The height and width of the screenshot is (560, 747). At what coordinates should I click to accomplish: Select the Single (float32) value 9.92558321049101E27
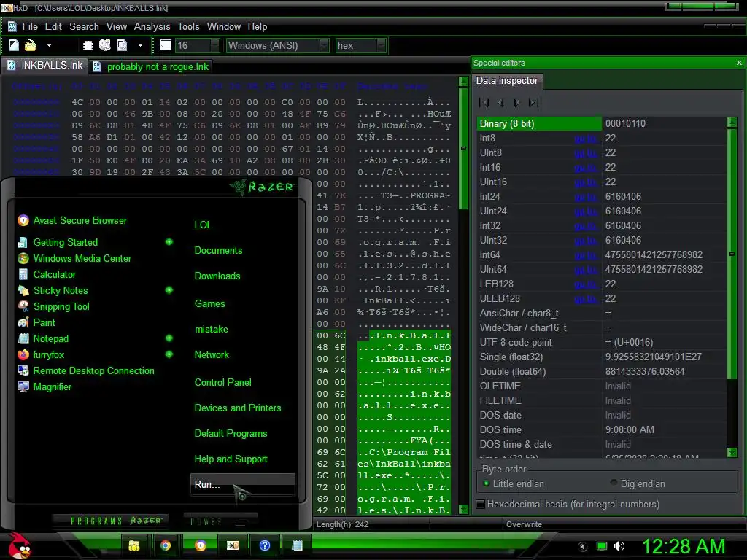pos(653,357)
